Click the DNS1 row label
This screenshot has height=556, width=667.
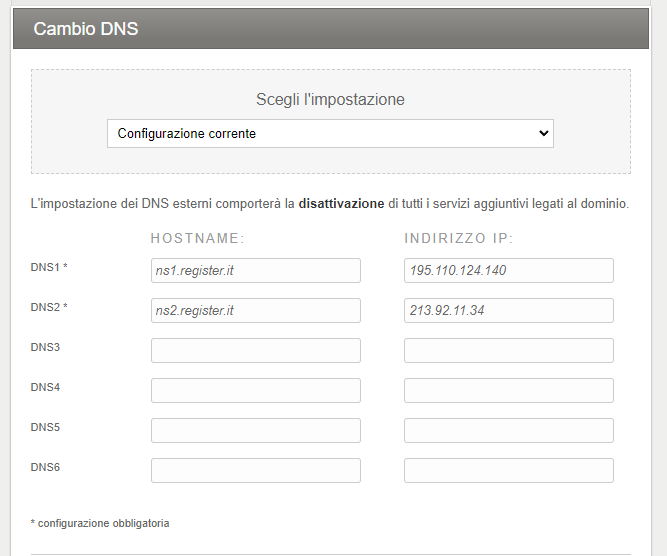pos(49,268)
